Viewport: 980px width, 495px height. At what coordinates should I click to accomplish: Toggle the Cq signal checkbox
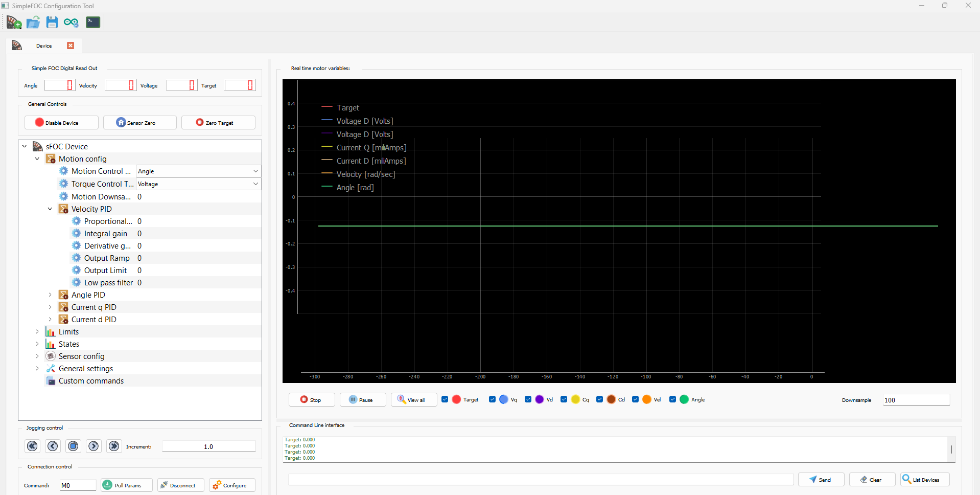tap(564, 399)
